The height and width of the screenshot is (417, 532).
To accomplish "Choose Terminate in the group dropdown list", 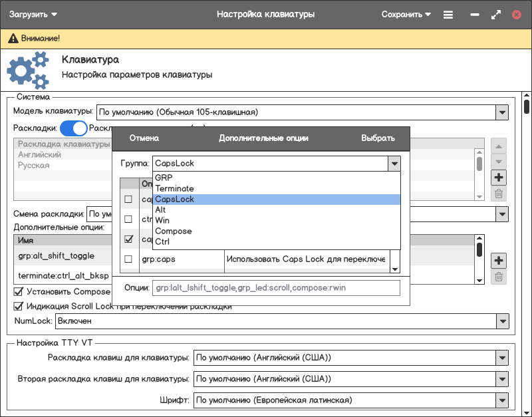I will point(175,188).
